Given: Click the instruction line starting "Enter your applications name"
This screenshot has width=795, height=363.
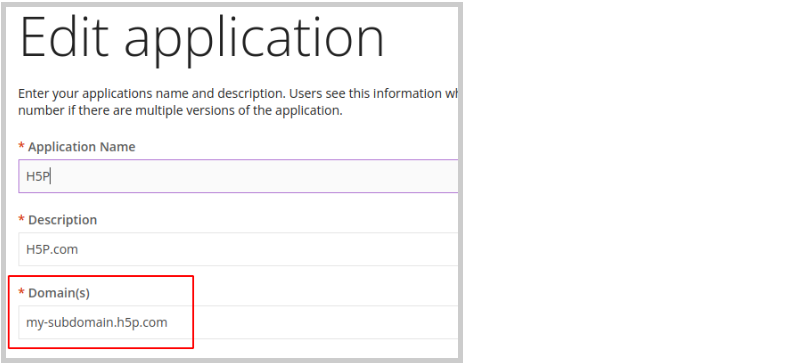Looking at the screenshot, I should [x=238, y=94].
